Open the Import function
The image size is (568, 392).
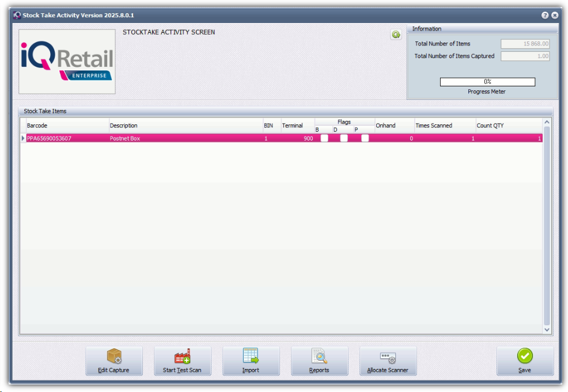[x=251, y=360]
